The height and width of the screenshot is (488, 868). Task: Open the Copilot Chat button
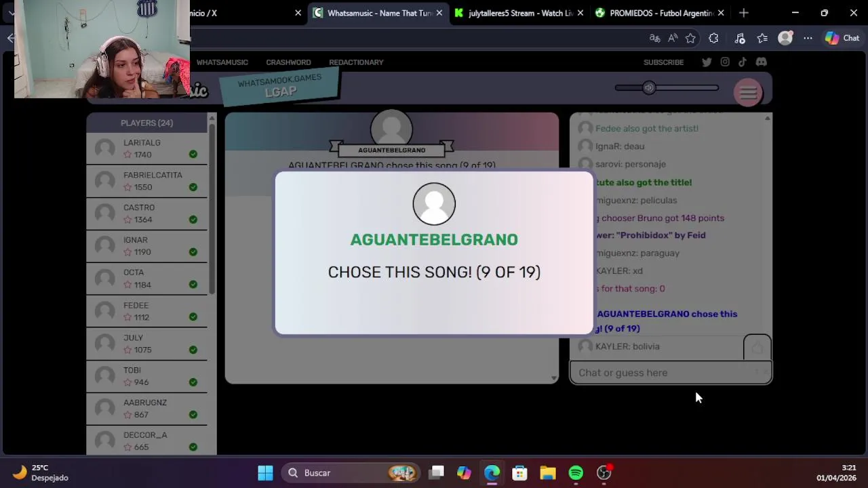tap(842, 39)
